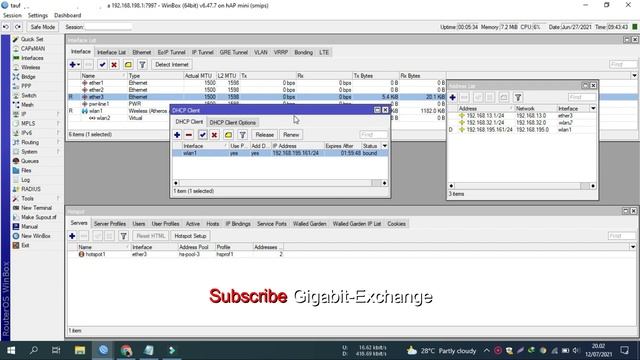Click undo arrow in top toolbar

pyautogui.click(x=6, y=27)
